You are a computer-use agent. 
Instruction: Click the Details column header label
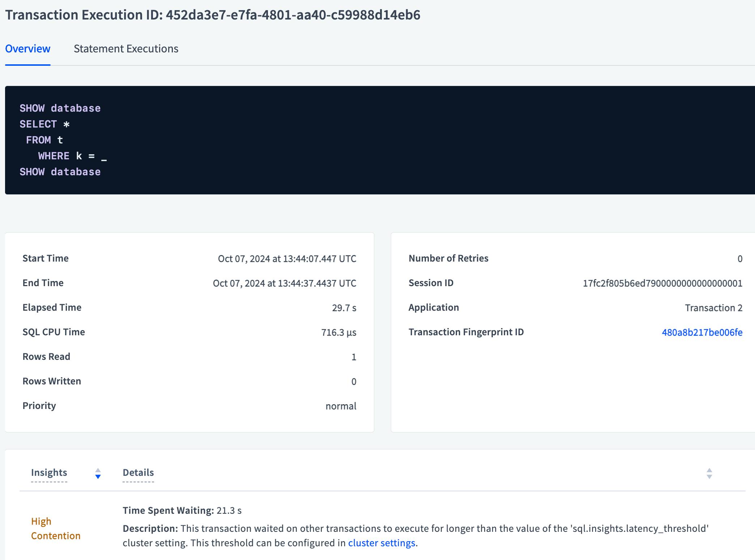138,473
